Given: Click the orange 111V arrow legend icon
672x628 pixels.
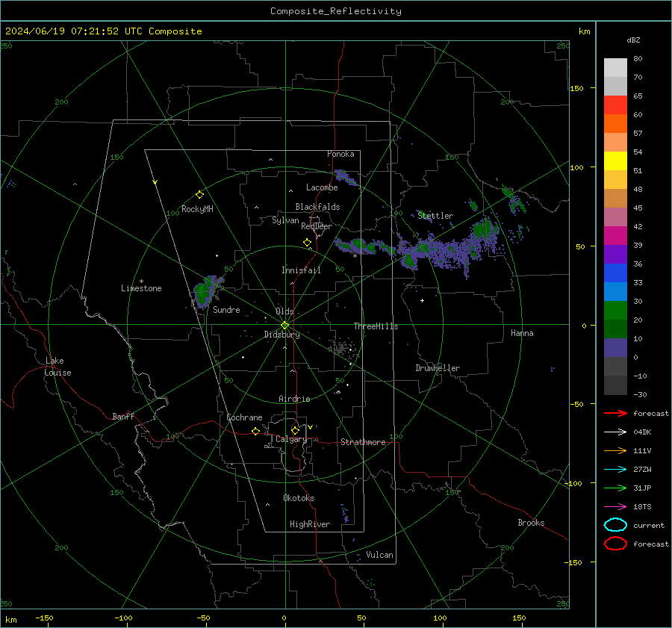Looking at the screenshot, I should coord(615,450).
